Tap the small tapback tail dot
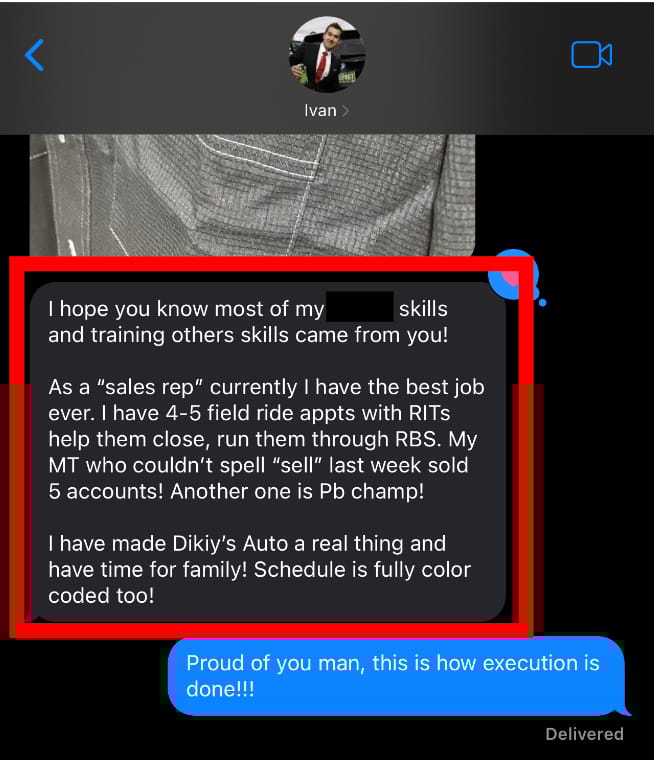The width and height of the screenshot is (654, 760). click(542, 302)
